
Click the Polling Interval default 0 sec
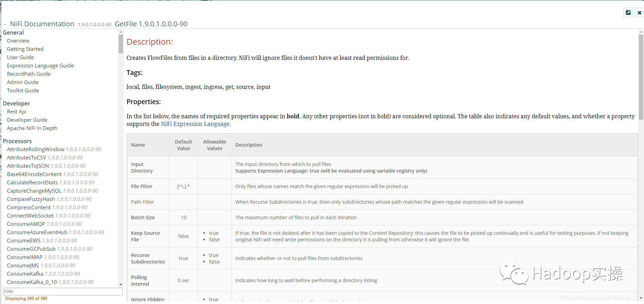coord(184,280)
